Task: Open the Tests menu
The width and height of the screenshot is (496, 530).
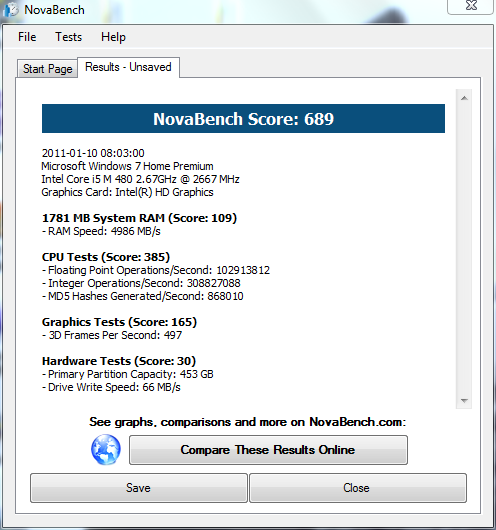Action: click(x=69, y=37)
